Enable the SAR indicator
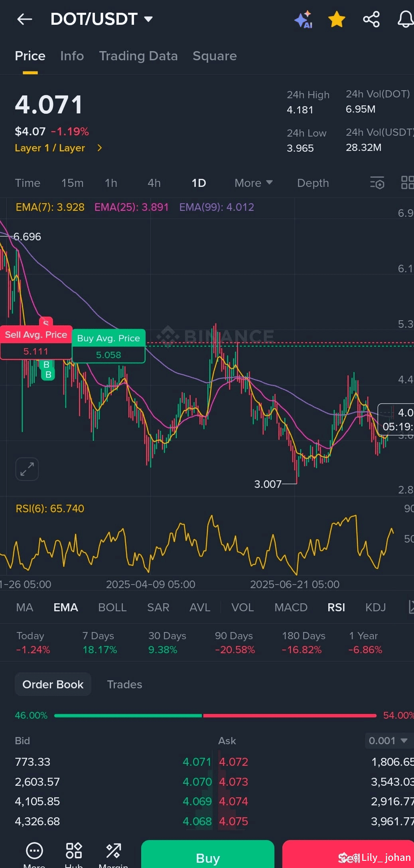This screenshot has width=414, height=868. 158,607
